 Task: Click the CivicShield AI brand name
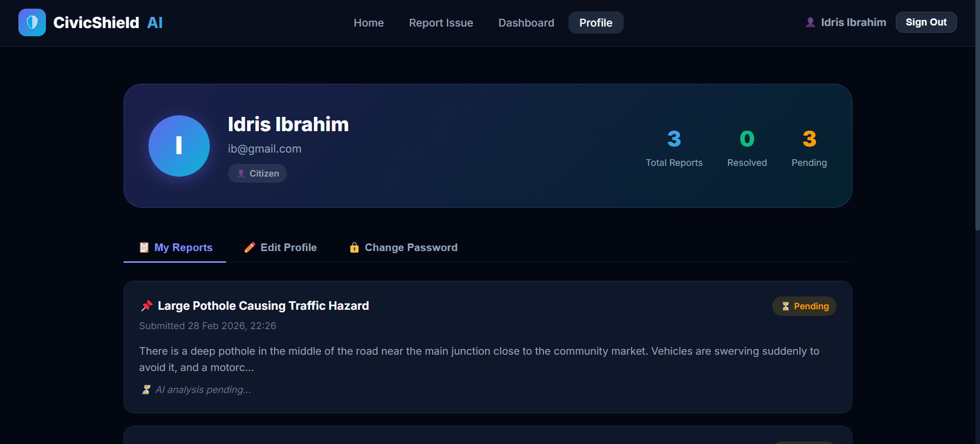[x=108, y=22]
